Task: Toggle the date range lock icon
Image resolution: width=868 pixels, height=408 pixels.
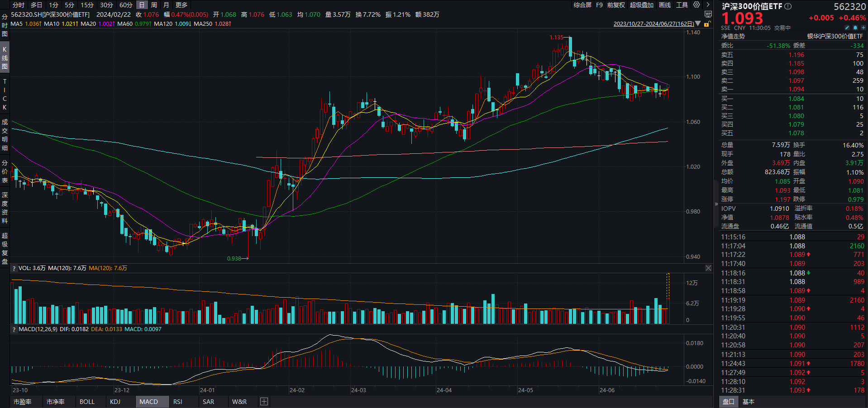Action: click(x=707, y=24)
